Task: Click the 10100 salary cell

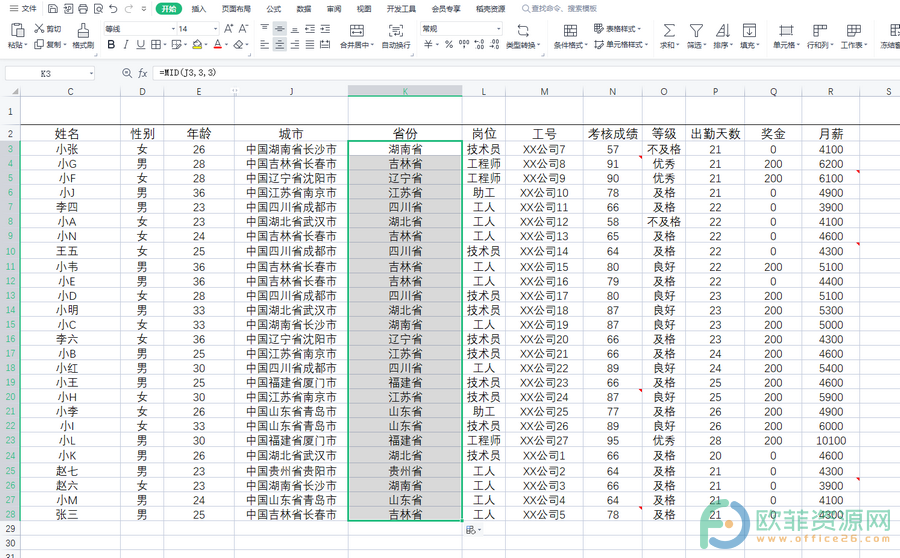Action: click(x=831, y=441)
